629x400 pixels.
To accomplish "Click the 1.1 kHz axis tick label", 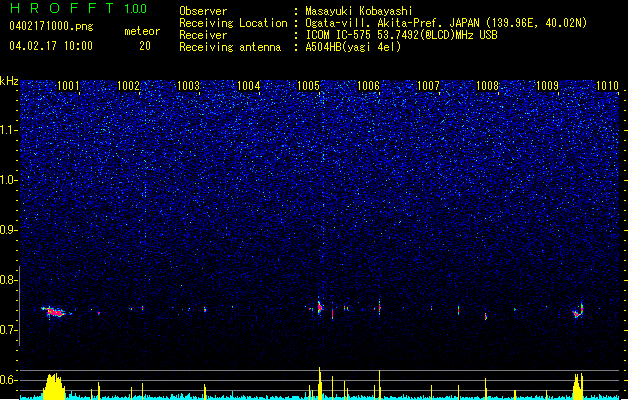I will (9, 130).
